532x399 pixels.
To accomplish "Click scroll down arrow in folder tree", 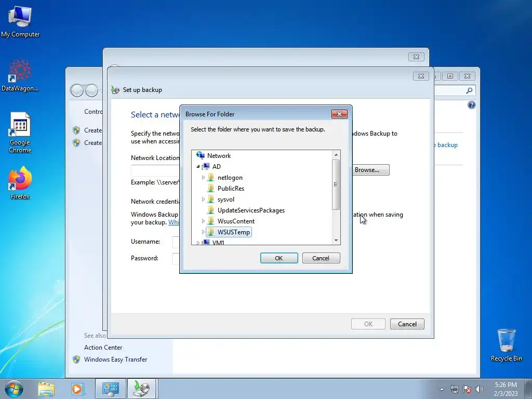I will coord(336,240).
